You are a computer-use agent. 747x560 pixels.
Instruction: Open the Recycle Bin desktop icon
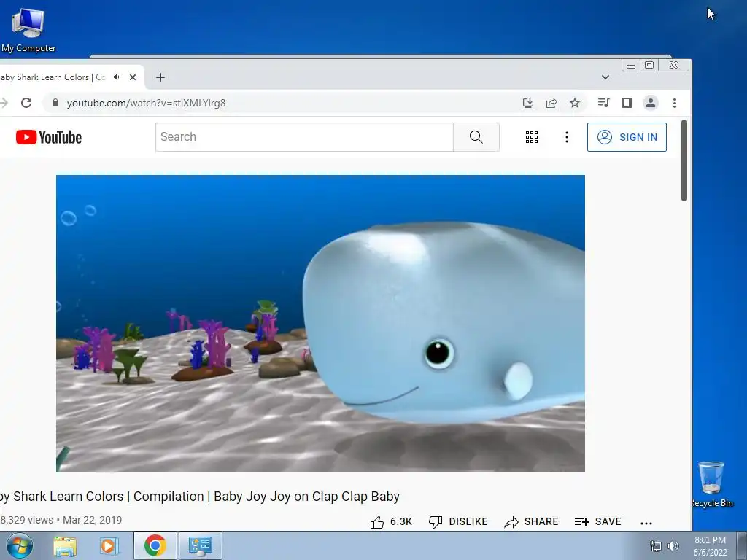click(712, 484)
